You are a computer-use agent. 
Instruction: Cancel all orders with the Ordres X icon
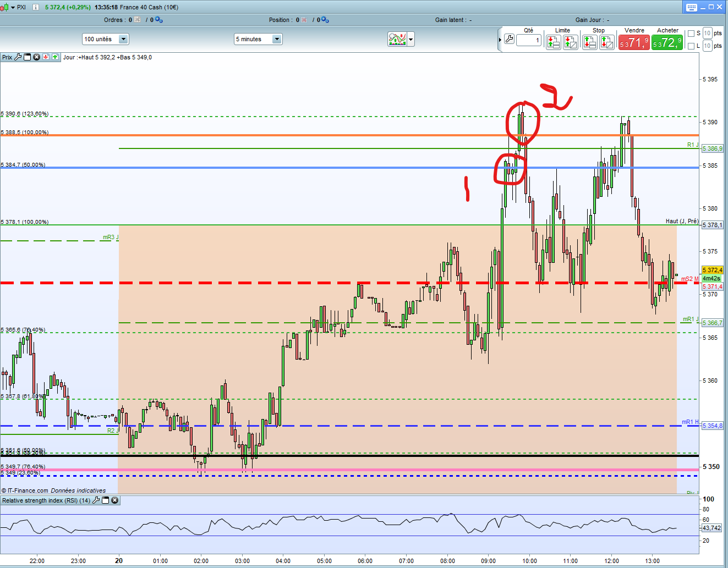point(138,20)
